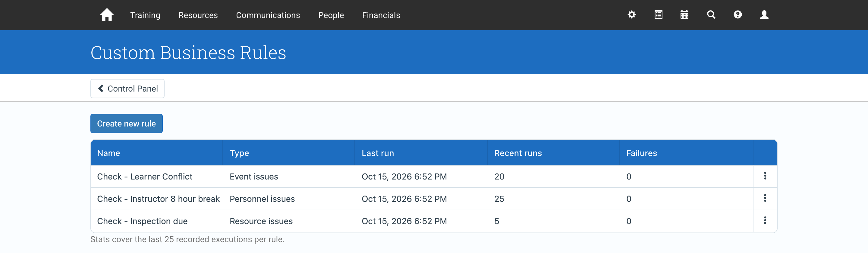Screen dimensions: 868x253
Task: Go to the Home page icon
Action: pos(107,15)
